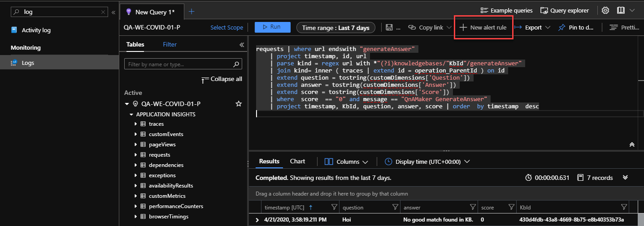Select the requests table

[159, 155]
